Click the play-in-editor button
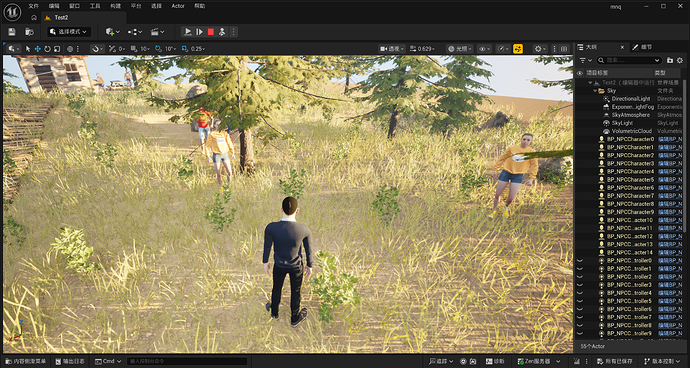This screenshot has width=690, height=368. (x=188, y=32)
